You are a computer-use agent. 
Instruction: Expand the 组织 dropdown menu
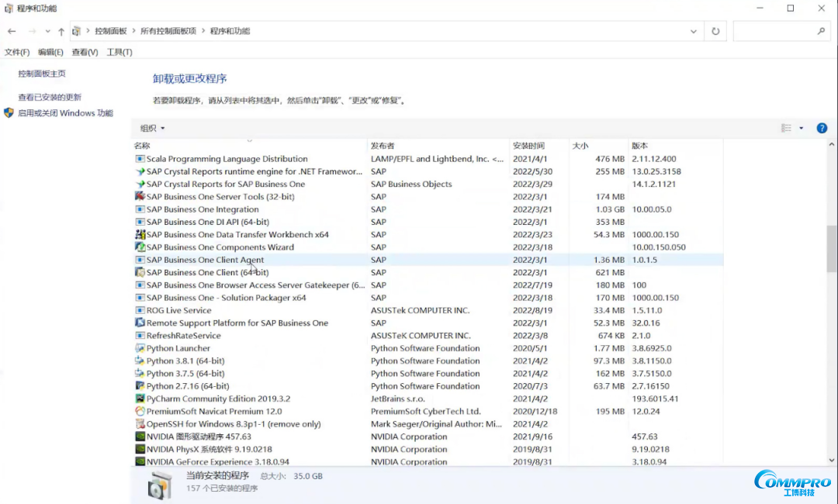(152, 129)
